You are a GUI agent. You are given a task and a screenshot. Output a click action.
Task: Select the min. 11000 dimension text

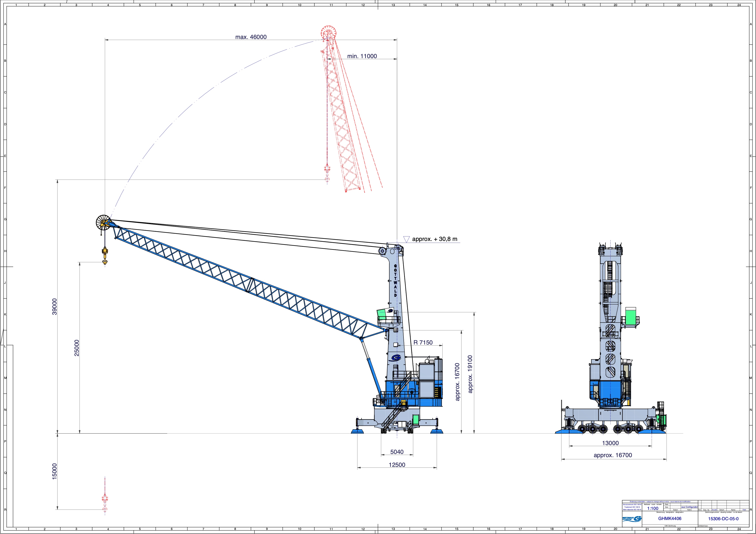pyautogui.click(x=362, y=56)
